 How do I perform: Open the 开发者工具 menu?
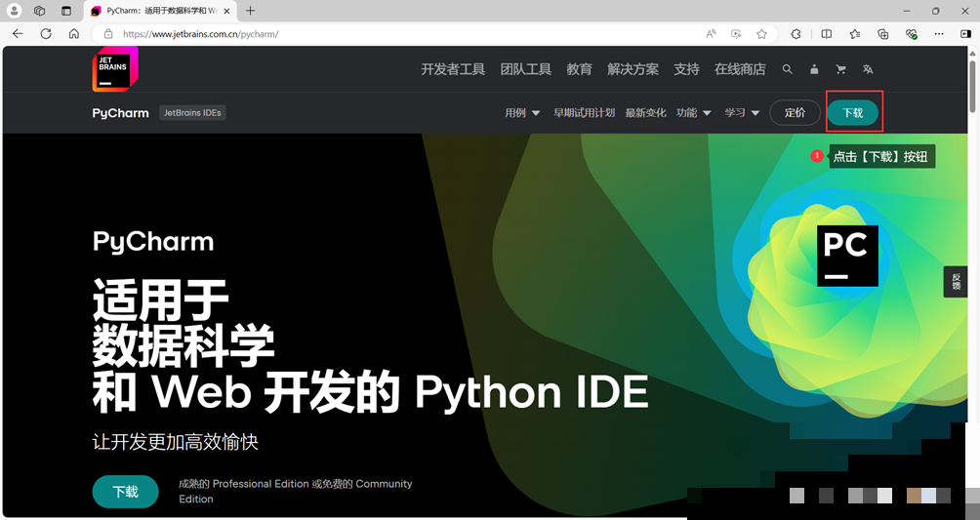tap(453, 69)
